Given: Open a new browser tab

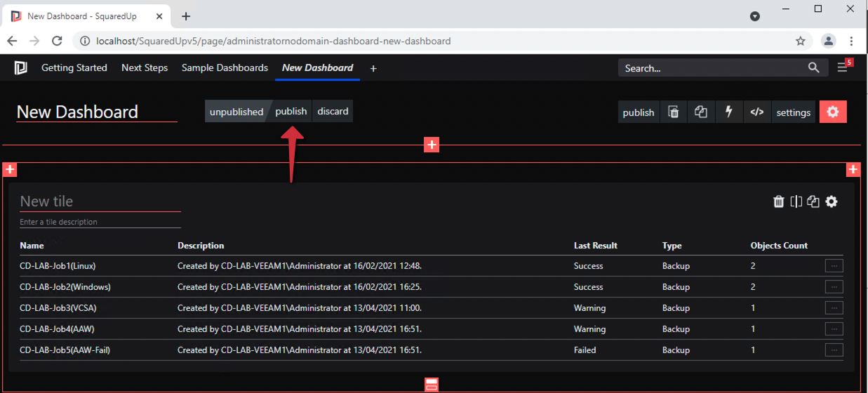Looking at the screenshot, I should [186, 16].
